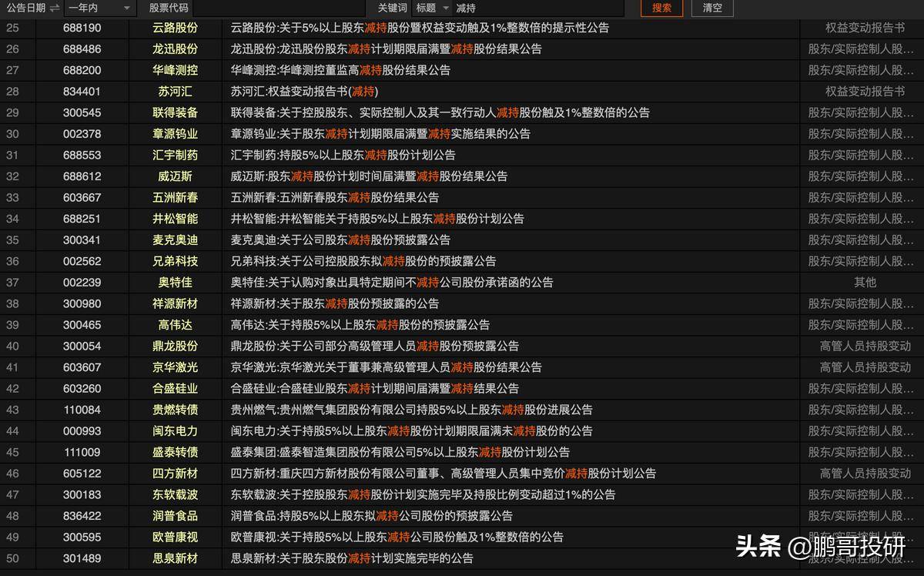Click stock code 002378
The height and width of the screenshot is (576, 924).
82,133
